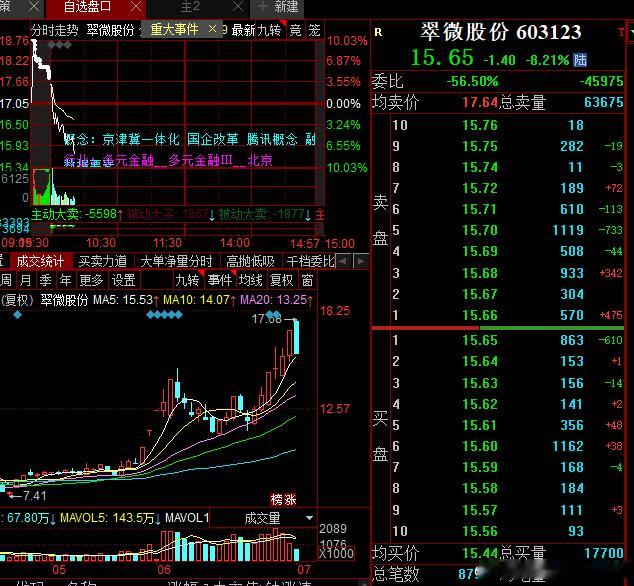The height and width of the screenshot is (586, 634).
Task: Toggle the 竞 auction button
Action: 296,30
